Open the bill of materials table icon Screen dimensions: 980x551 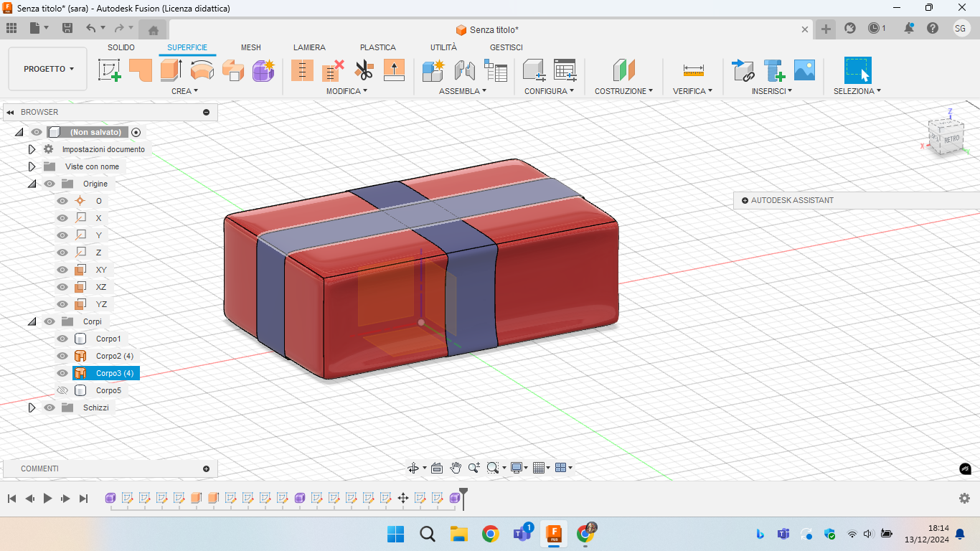[x=496, y=70]
